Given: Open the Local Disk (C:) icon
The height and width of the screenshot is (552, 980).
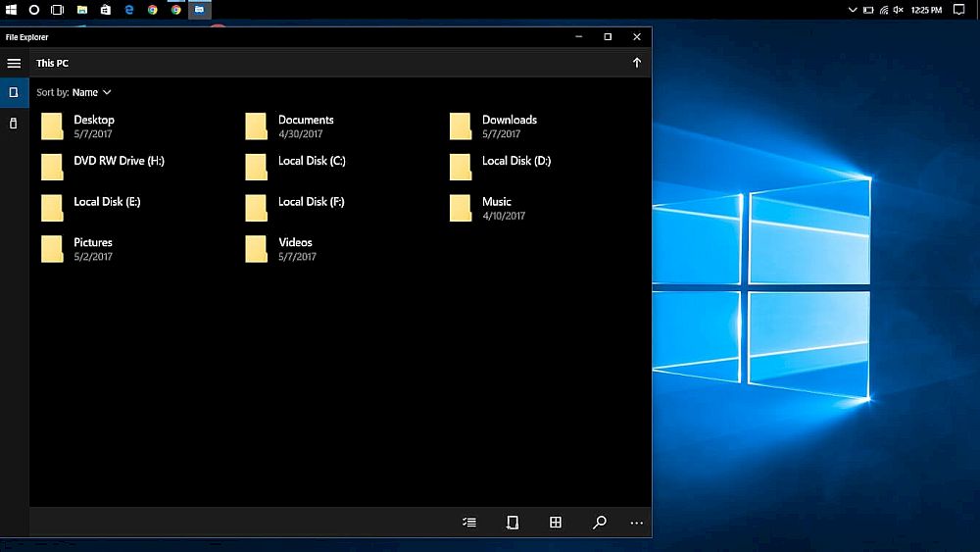Looking at the screenshot, I should (x=256, y=167).
